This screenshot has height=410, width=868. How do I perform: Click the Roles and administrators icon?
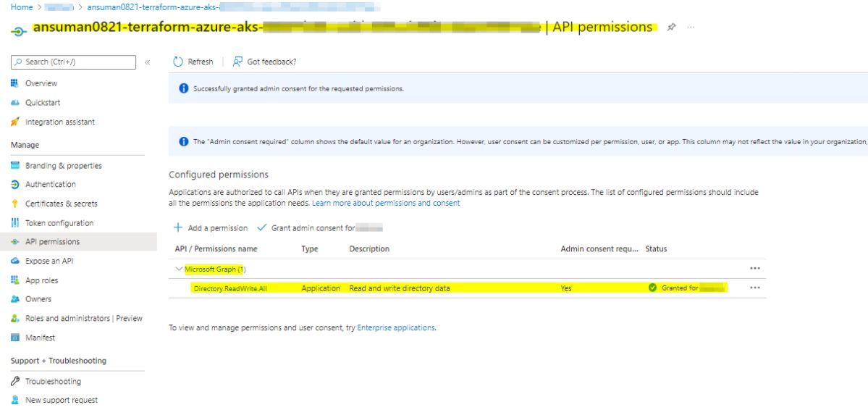pyautogui.click(x=15, y=319)
